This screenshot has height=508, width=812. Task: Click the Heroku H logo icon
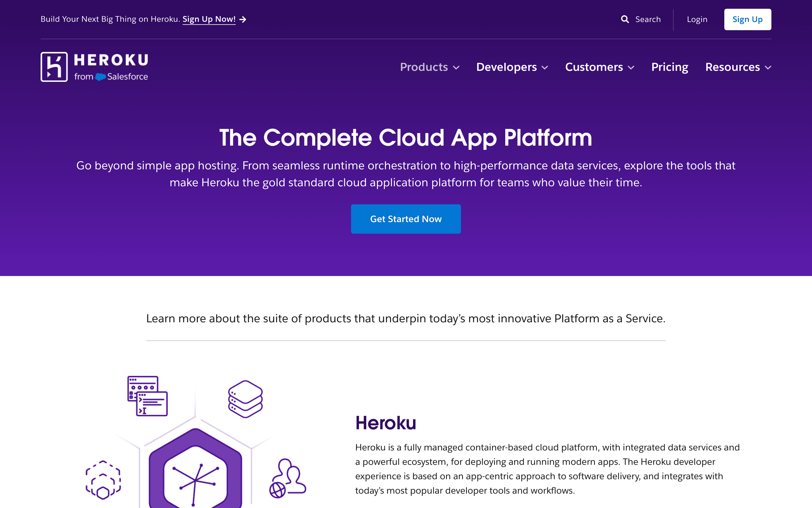pyautogui.click(x=54, y=67)
